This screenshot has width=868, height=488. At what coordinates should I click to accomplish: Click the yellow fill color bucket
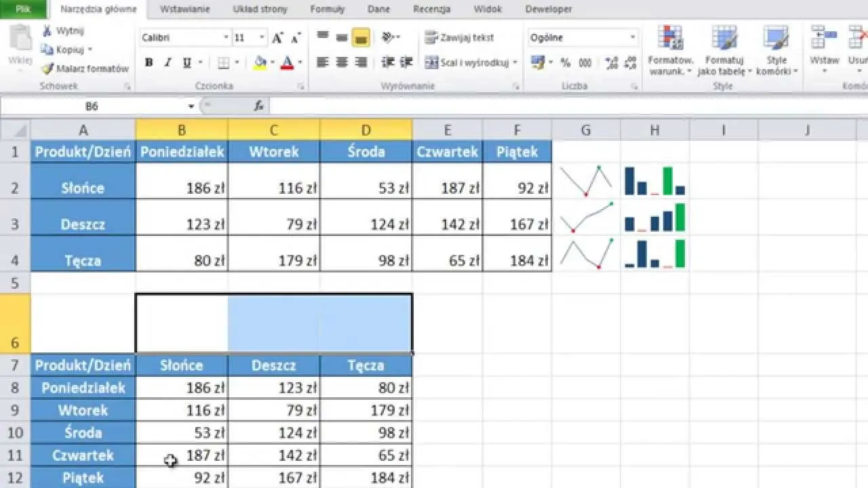coord(260,62)
